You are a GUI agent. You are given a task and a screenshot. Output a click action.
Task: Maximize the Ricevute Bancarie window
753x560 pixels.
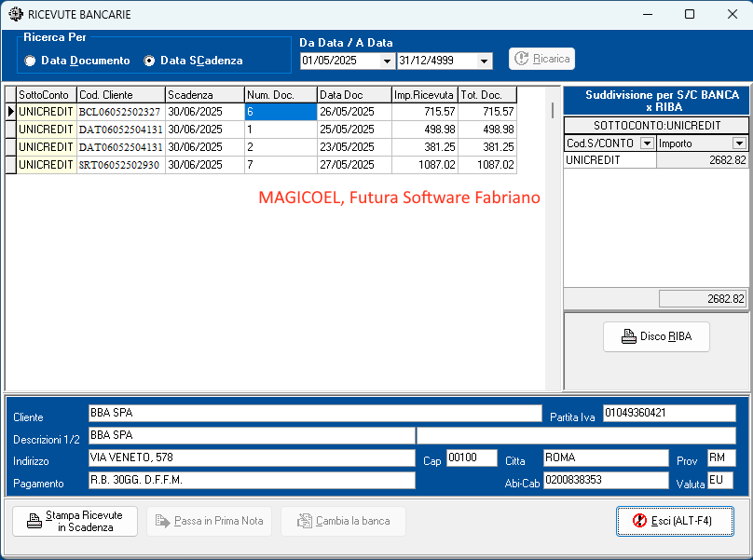point(690,14)
